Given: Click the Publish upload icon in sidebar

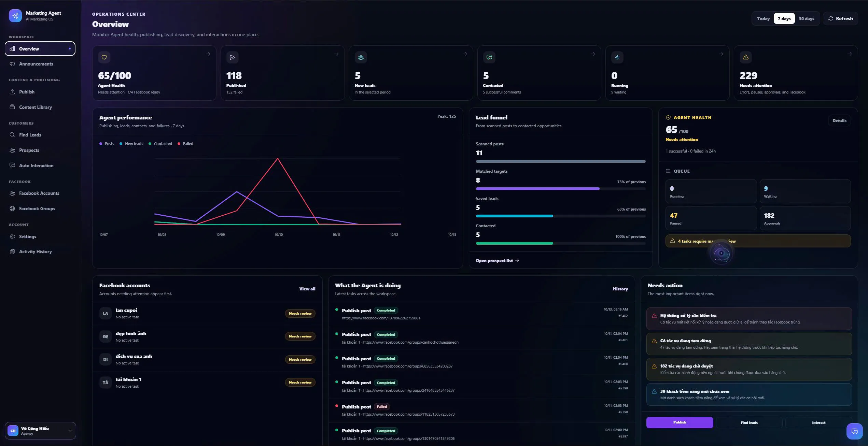Looking at the screenshot, I should tap(12, 92).
